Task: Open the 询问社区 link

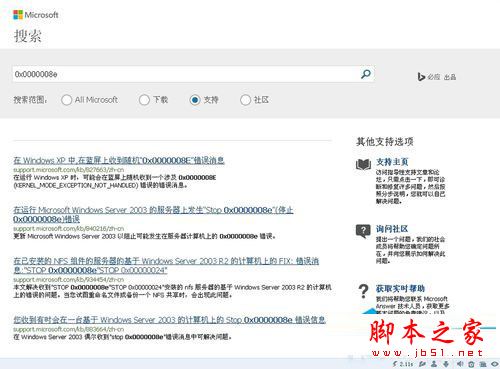Action: pos(392,229)
